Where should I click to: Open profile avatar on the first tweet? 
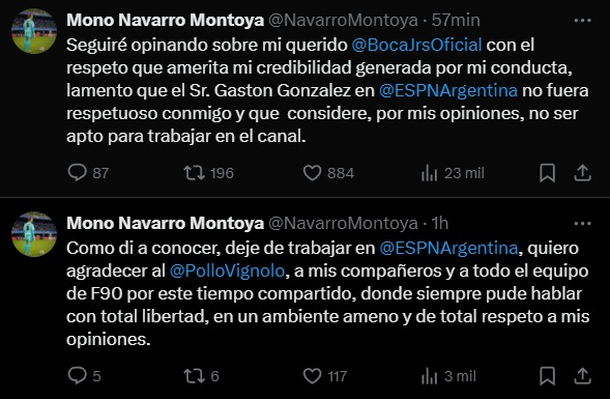click(34, 31)
